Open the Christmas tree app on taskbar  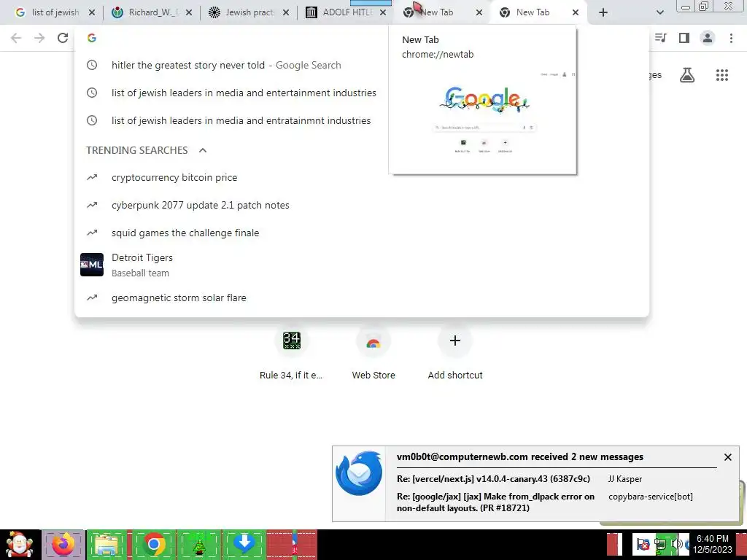[199, 545]
